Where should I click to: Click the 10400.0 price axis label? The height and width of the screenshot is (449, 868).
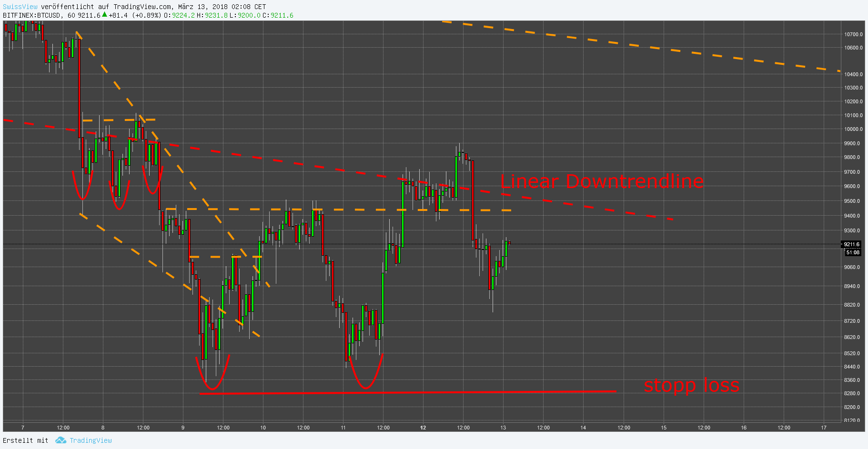click(x=853, y=74)
